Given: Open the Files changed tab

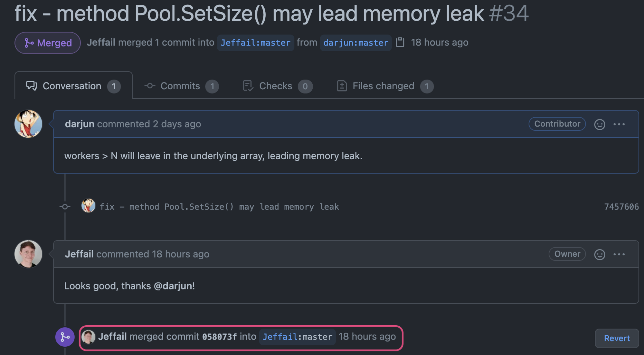Looking at the screenshot, I should [385, 86].
